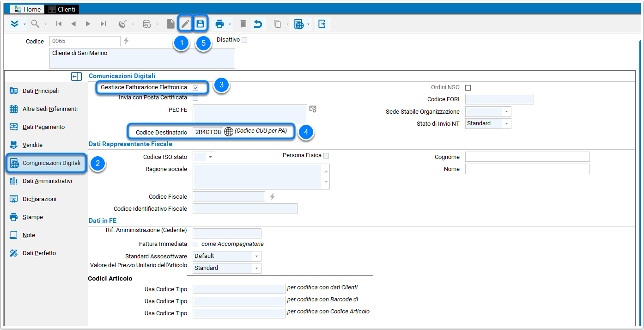This screenshot has width=644, height=330.
Task: Open the Stato di Invio NT dropdown
Action: point(506,124)
